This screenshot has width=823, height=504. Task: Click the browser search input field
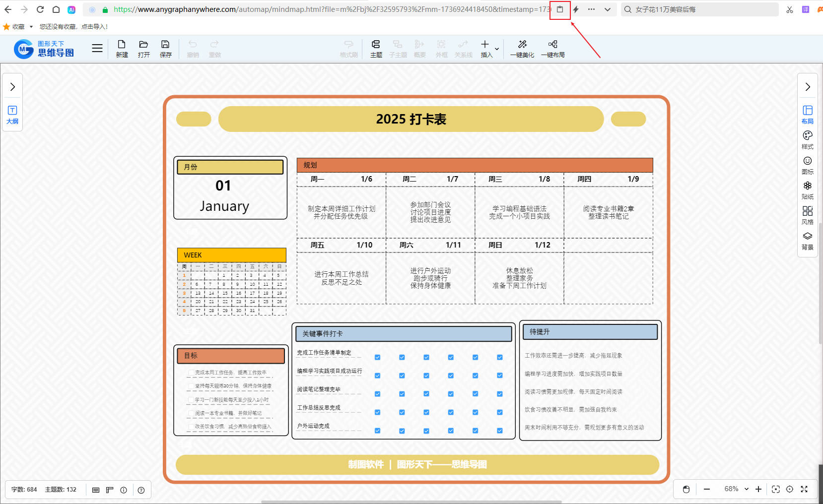(x=705, y=9)
